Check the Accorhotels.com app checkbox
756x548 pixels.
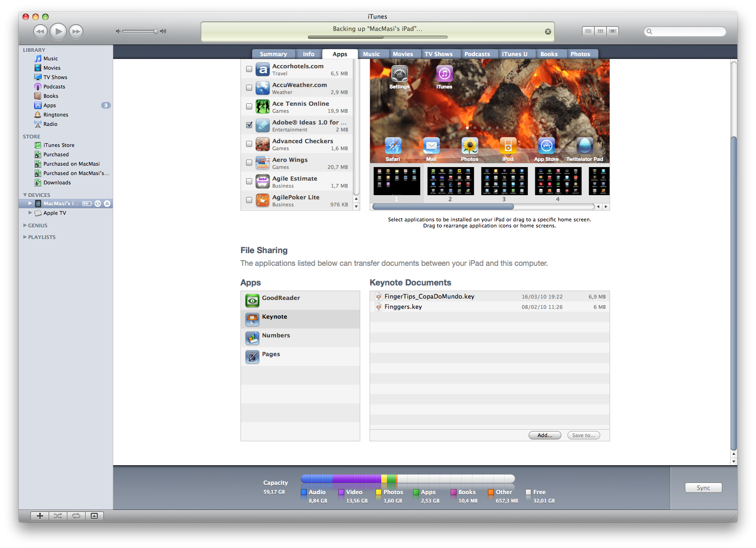pyautogui.click(x=249, y=69)
